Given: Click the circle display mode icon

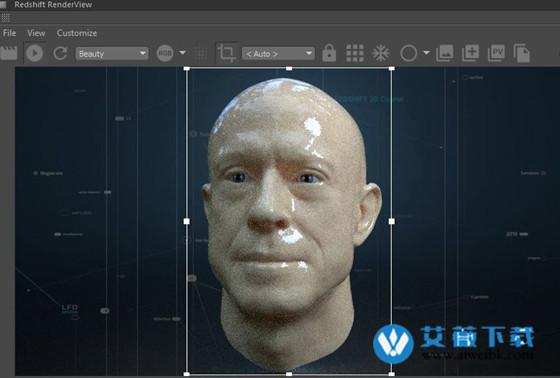Looking at the screenshot, I should click(x=409, y=53).
